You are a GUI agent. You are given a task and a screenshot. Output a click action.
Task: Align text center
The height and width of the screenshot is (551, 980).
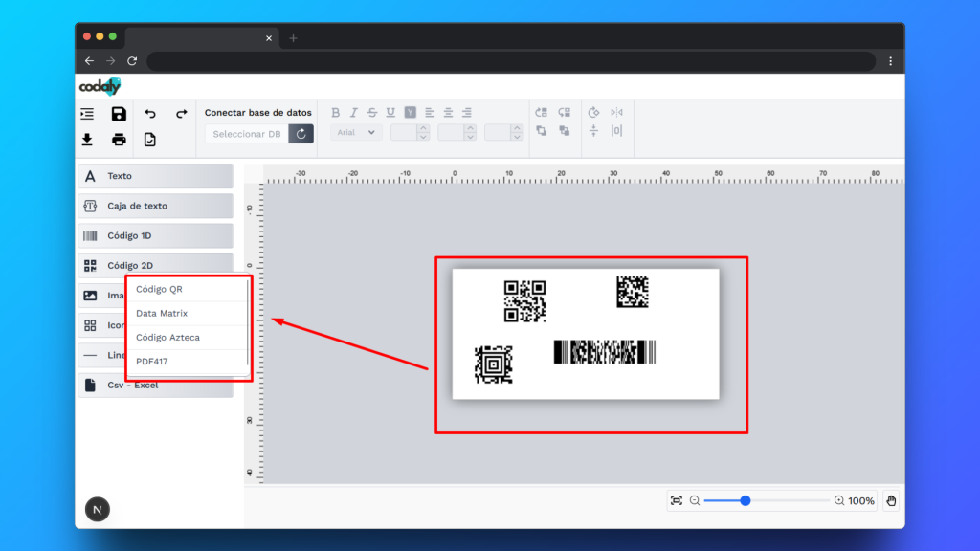(448, 113)
